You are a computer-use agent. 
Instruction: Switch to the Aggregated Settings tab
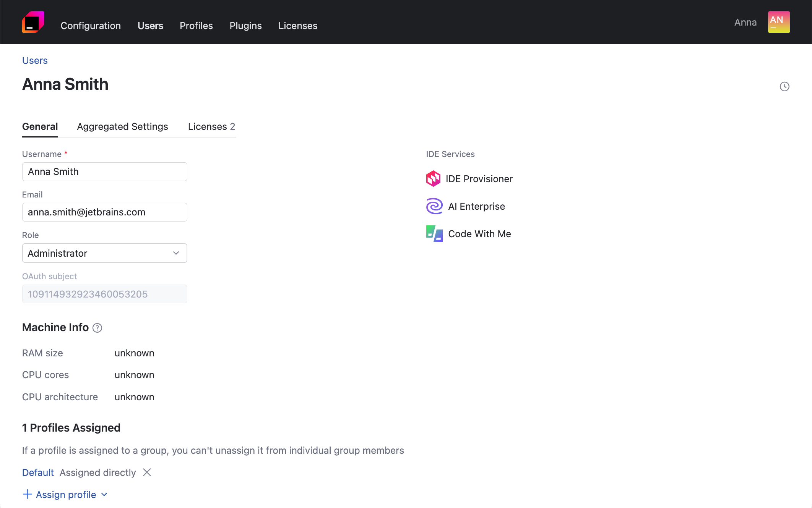tap(122, 126)
